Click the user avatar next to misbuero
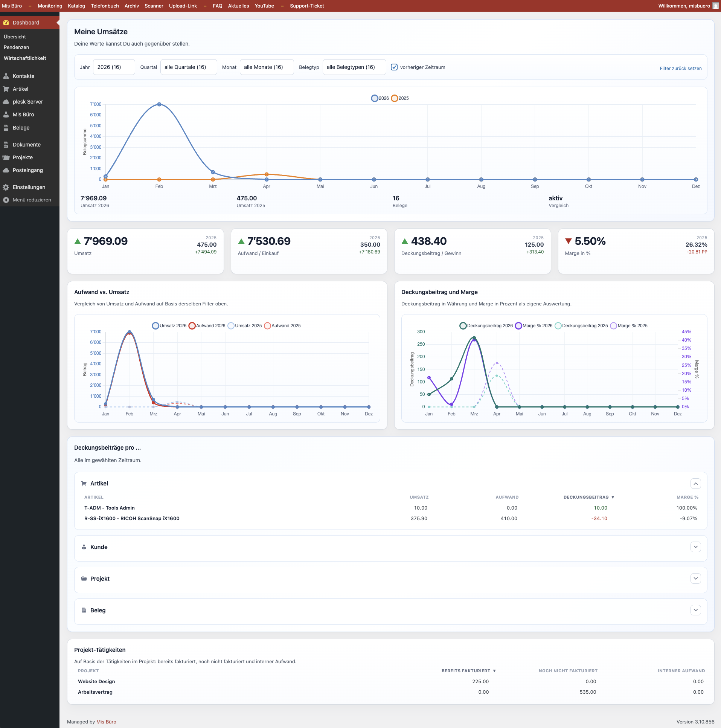 click(715, 6)
